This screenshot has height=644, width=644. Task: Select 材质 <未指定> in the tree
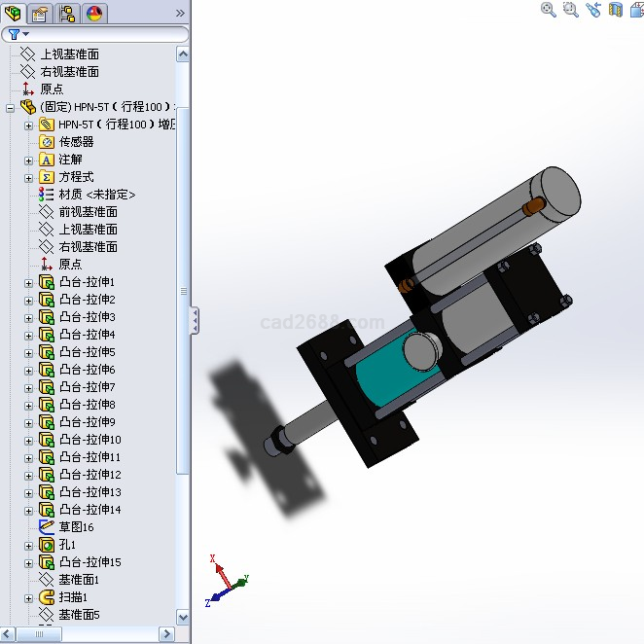(x=96, y=195)
